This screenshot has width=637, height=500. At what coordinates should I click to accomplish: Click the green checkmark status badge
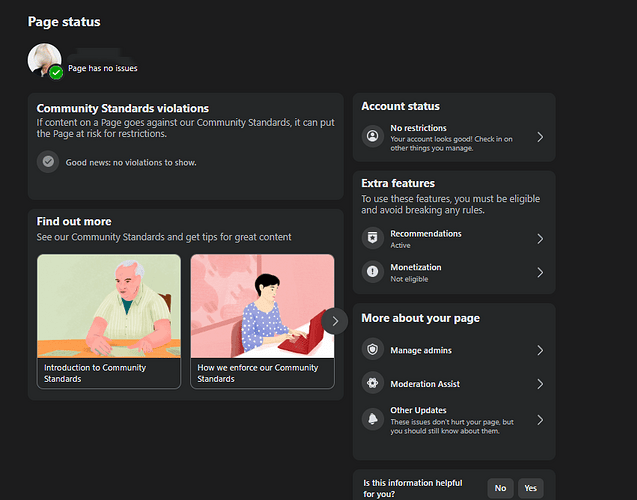pyautogui.click(x=56, y=72)
